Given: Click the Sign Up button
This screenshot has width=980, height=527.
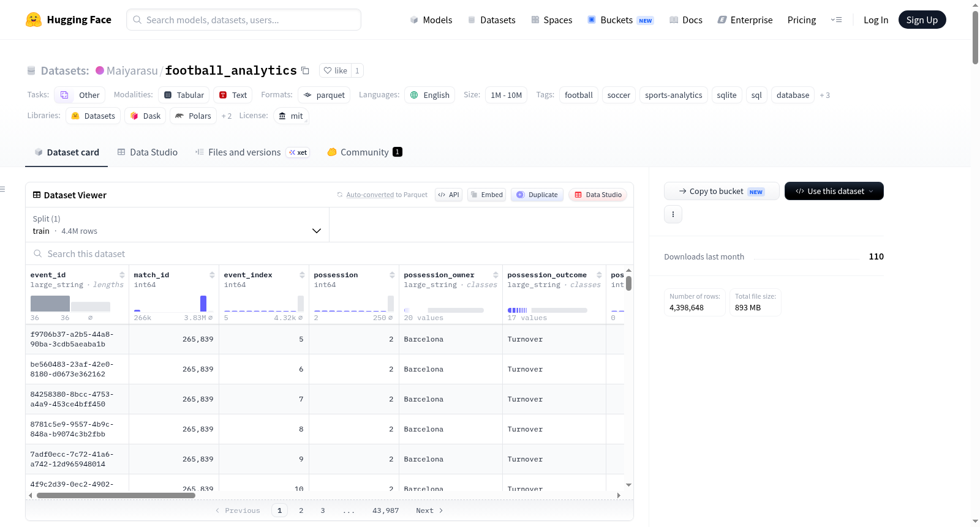Looking at the screenshot, I should point(922,20).
